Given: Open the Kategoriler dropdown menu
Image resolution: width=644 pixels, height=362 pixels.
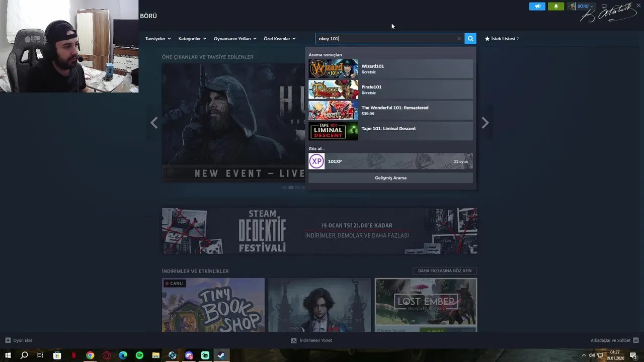Looking at the screenshot, I should click(192, 39).
